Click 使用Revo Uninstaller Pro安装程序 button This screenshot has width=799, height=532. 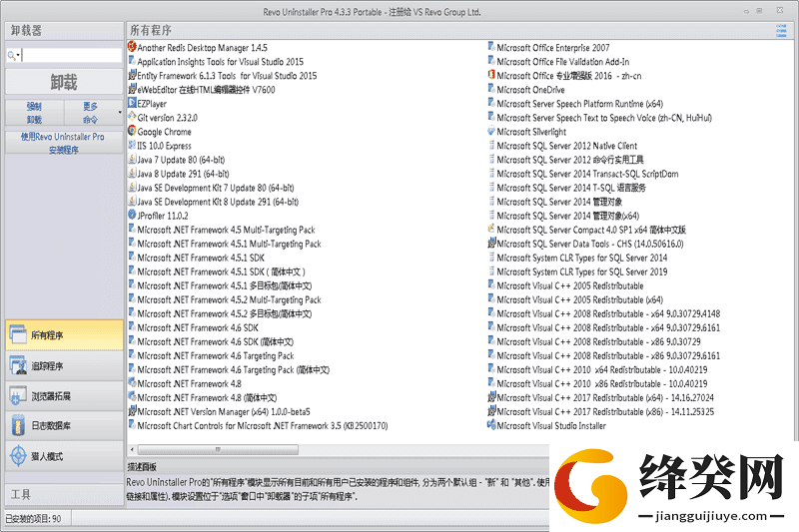(64, 143)
